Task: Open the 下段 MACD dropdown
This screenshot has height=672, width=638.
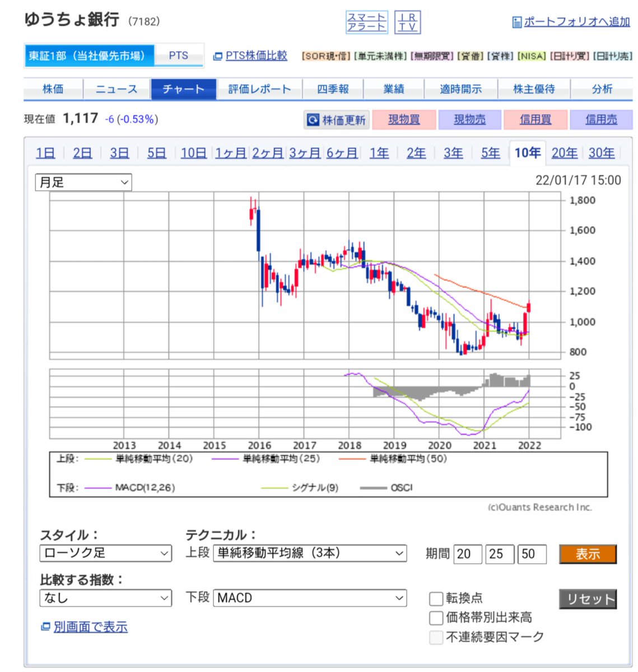Action: (x=310, y=598)
